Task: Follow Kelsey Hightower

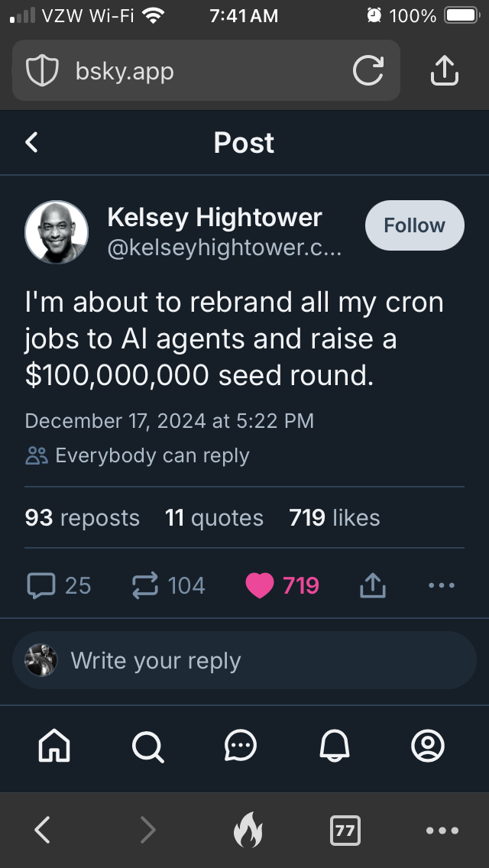Action: 414,225
